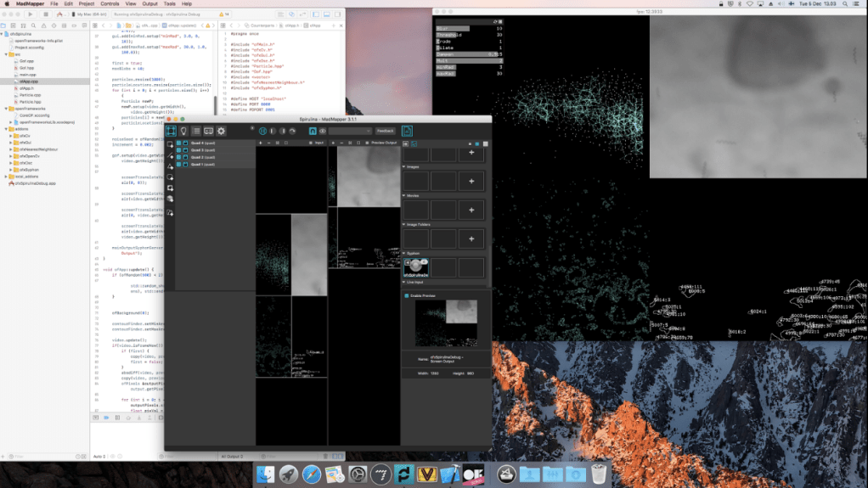Open the scenes list tab icon in MadMapper
The height and width of the screenshot is (488, 868).
196,132
